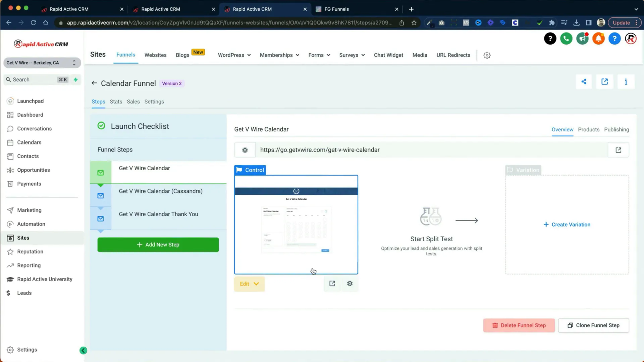Click browser home icon
The width and height of the screenshot is (644, 362).
pyautogui.click(x=46, y=23)
